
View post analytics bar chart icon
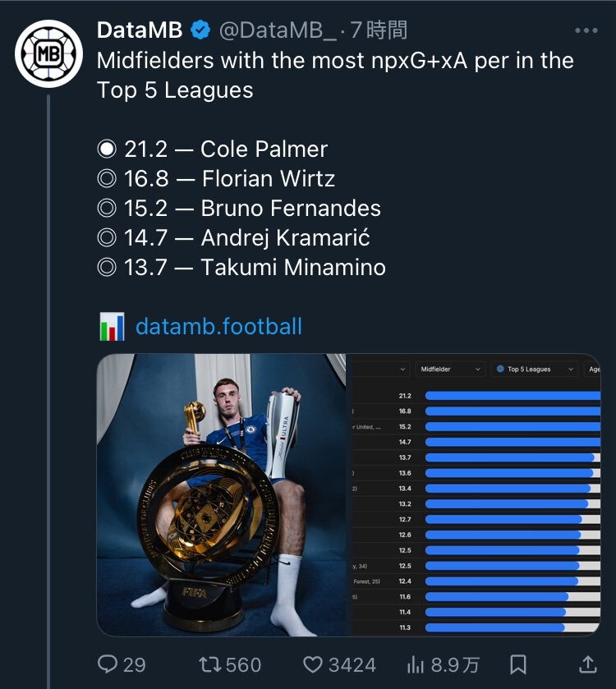(416, 664)
